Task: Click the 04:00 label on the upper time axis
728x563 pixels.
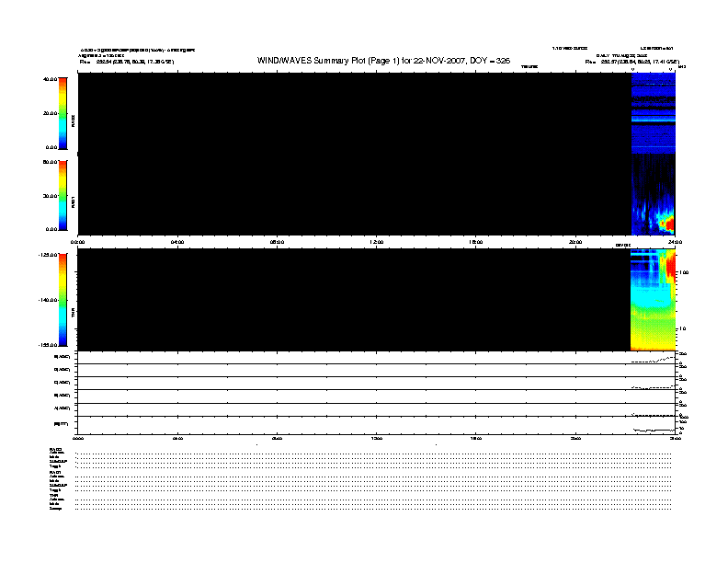Action: pos(177,243)
